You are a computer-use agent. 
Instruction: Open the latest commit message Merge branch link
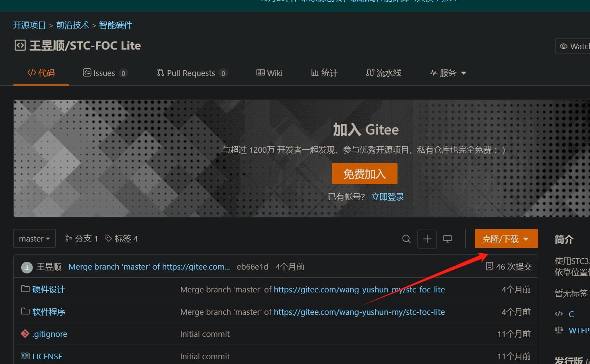149,267
